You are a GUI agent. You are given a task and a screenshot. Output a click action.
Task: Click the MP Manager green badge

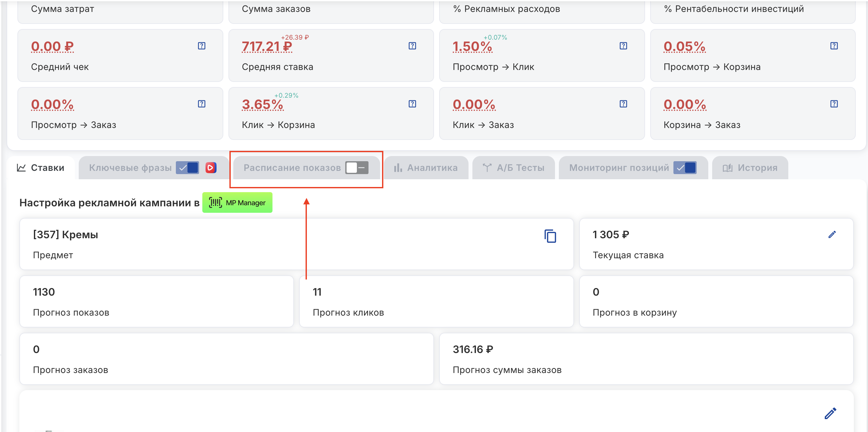point(237,202)
